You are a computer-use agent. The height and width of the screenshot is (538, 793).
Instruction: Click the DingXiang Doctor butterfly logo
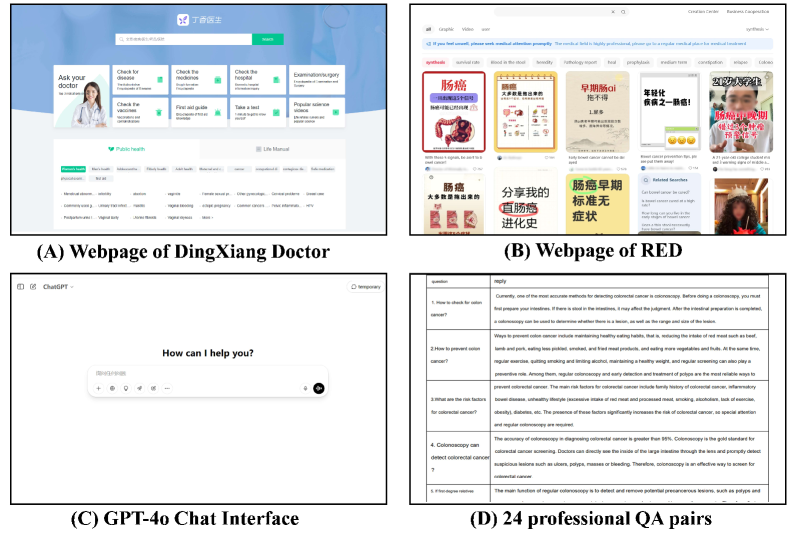click(183, 20)
